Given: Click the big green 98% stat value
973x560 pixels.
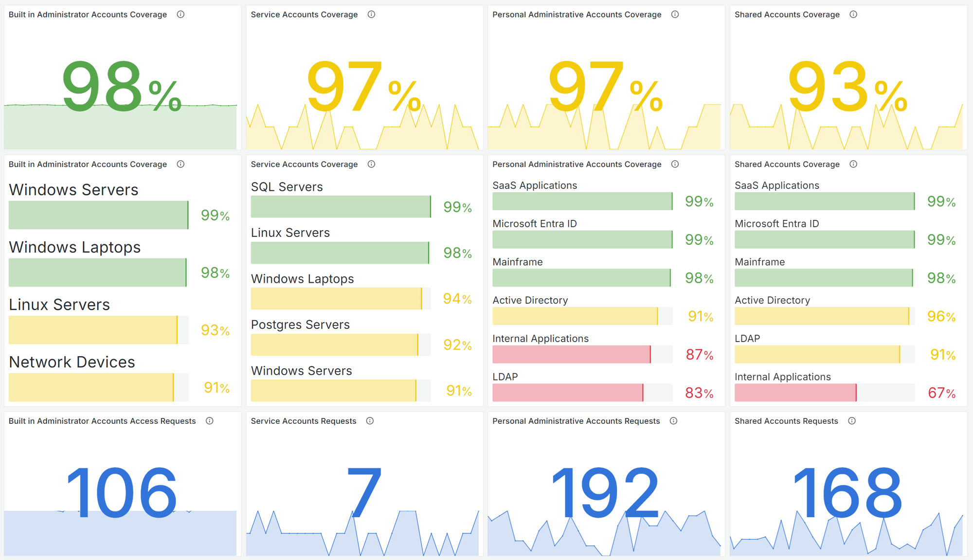Looking at the screenshot, I should 122,87.
